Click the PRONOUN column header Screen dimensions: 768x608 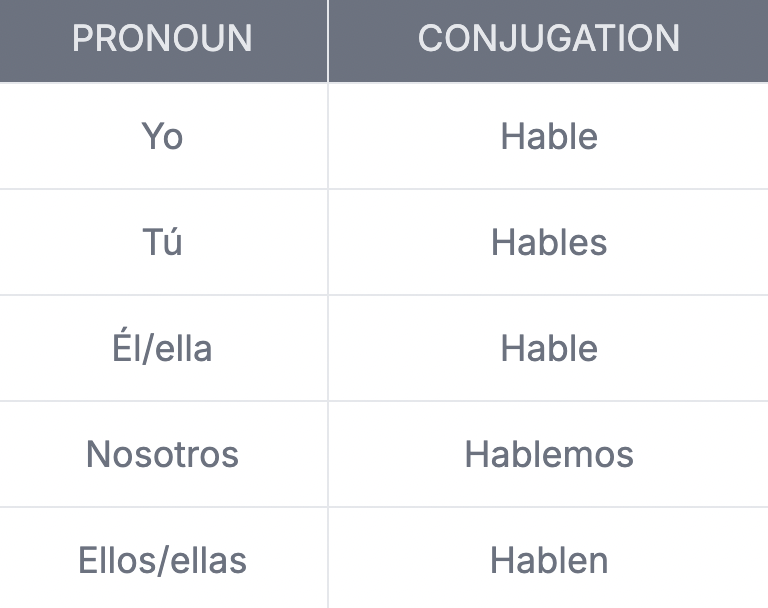164,41
